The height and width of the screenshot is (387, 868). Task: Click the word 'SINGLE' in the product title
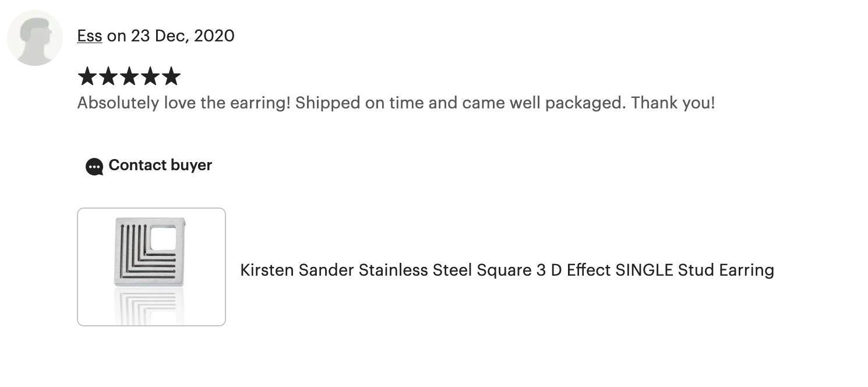tap(644, 270)
